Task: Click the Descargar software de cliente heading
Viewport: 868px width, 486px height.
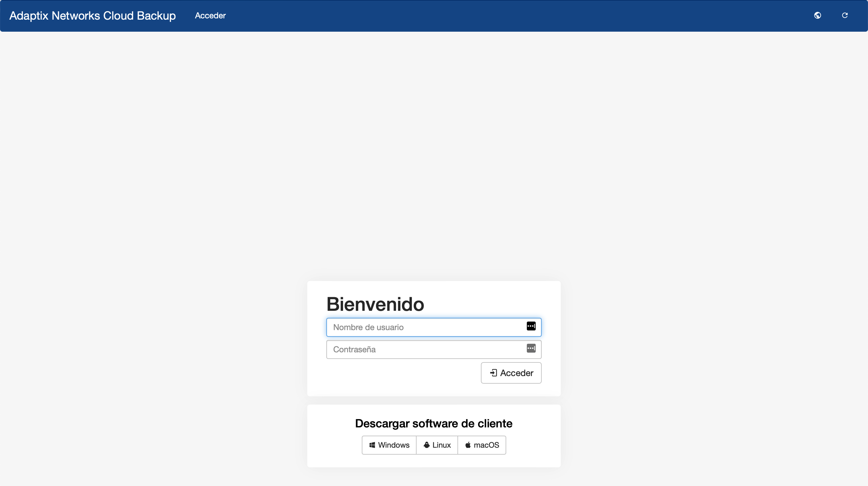Action: 434,424
